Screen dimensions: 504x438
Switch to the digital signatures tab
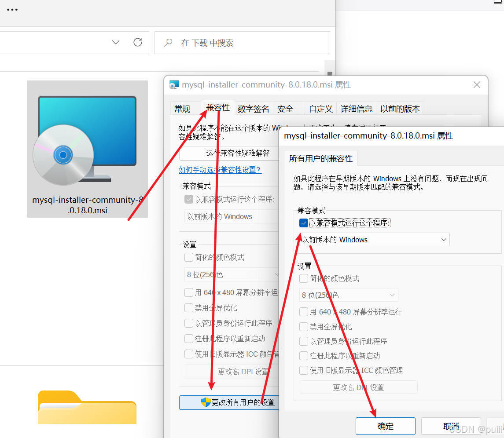coord(254,108)
